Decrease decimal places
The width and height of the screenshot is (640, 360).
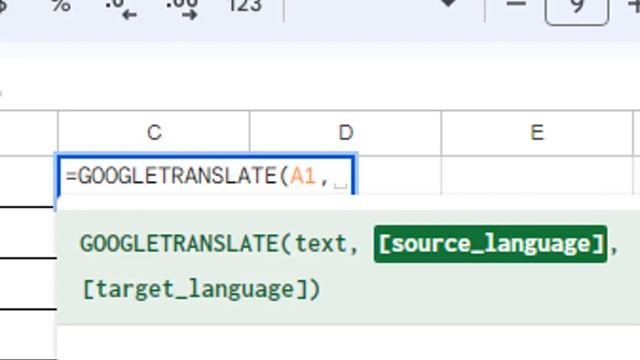coord(121,9)
